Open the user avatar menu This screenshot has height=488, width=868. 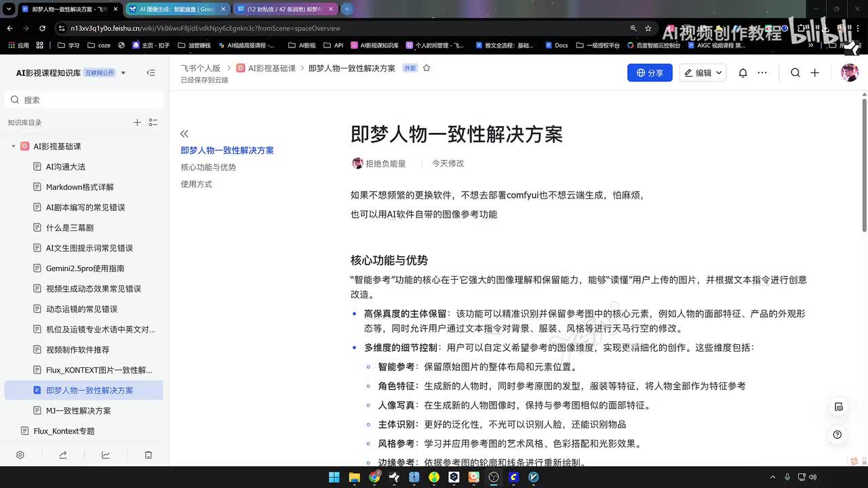tap(850, 73)
